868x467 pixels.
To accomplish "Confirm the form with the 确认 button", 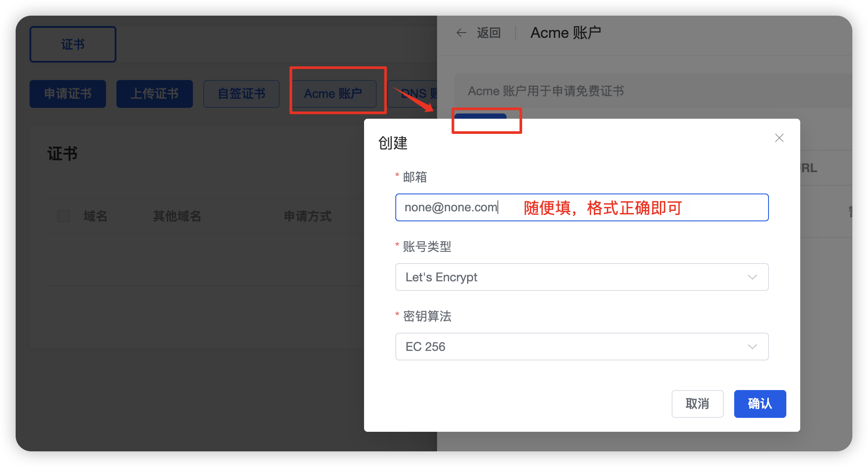I will pos(759,404).
